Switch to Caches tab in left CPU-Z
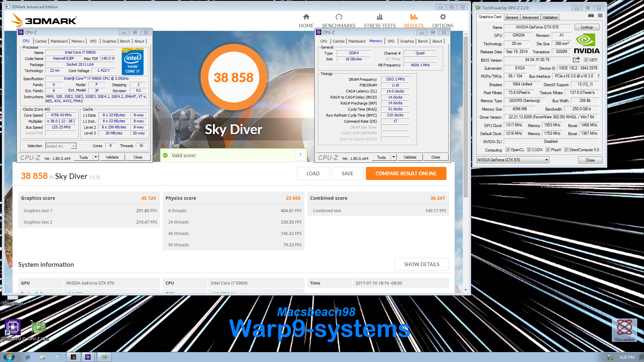The image size is (644, 362). 41,41
